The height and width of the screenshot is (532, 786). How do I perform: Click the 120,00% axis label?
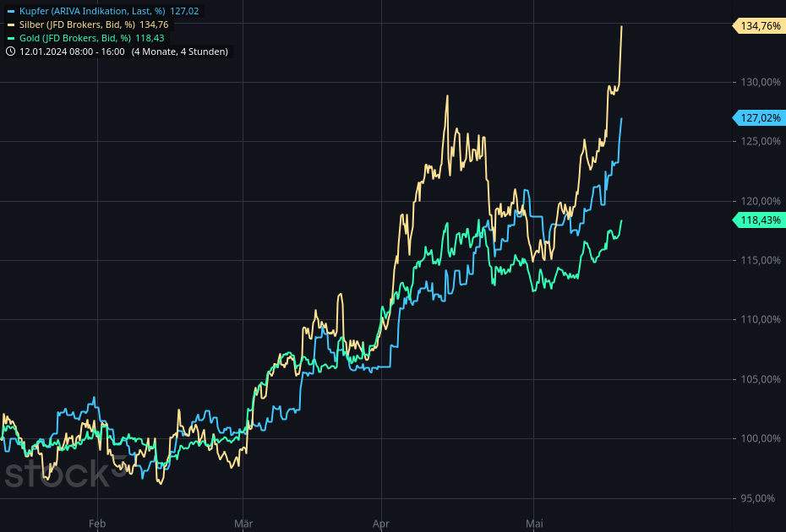click(x=761, y=201)
